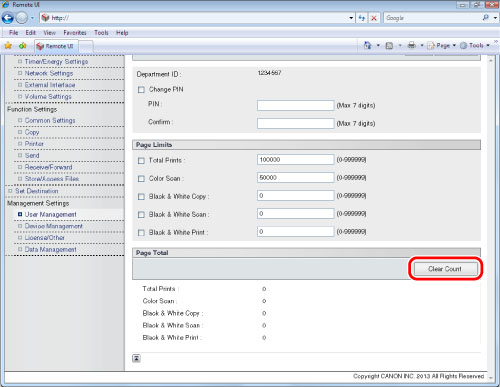The width and height of the screenshot is (500, 387).
Task: Tick the Total Prints limit checkbox
Action: [141, 161]
